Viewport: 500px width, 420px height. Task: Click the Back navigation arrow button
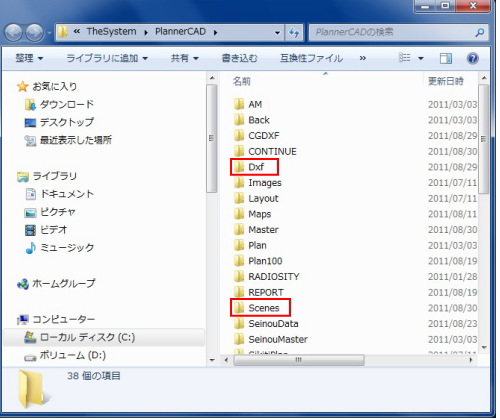click(x=14, y=33)
